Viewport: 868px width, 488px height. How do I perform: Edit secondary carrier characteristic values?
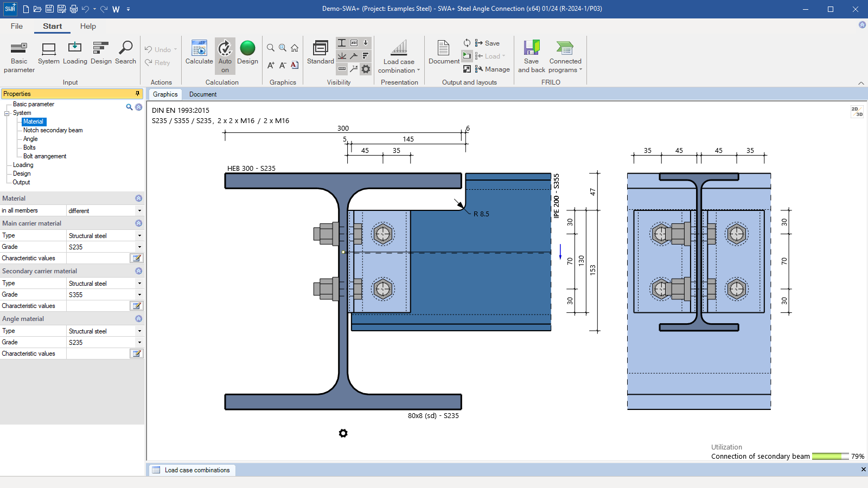click(137, 306)
